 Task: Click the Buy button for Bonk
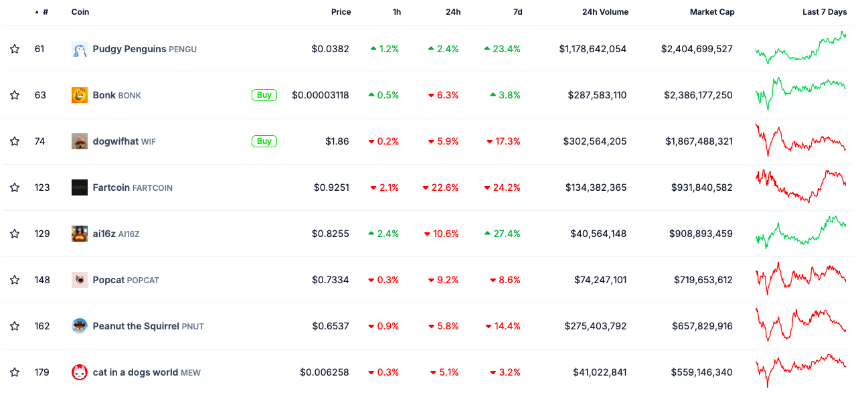pyautogui.click(x=264, y=94)
